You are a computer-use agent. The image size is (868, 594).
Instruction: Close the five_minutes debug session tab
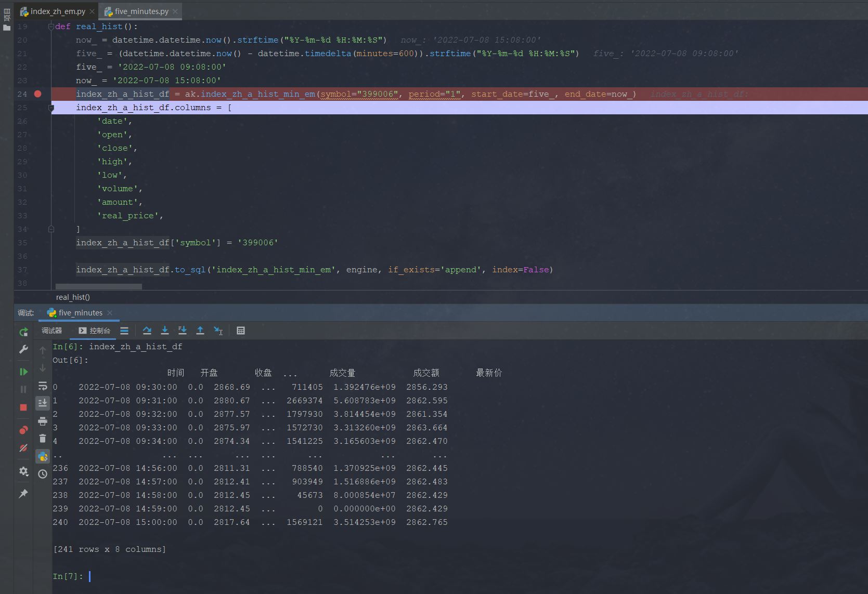(x=110, y=313)
